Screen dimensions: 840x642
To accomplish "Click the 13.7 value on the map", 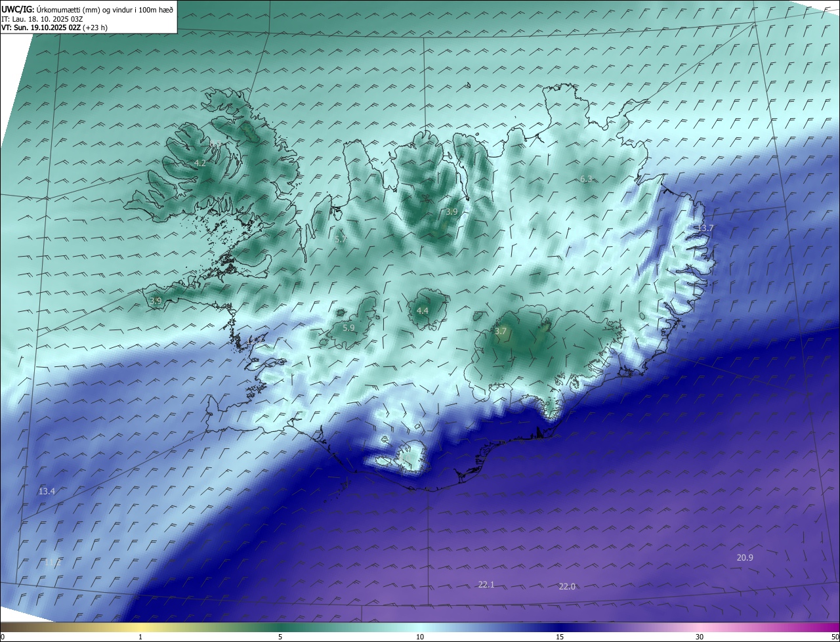I will coord(705,228).
